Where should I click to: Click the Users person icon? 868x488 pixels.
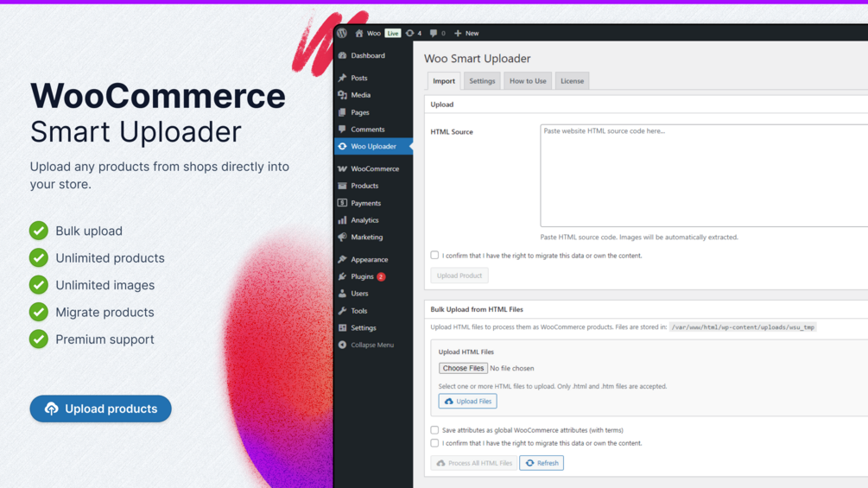[x=343, y=294]
